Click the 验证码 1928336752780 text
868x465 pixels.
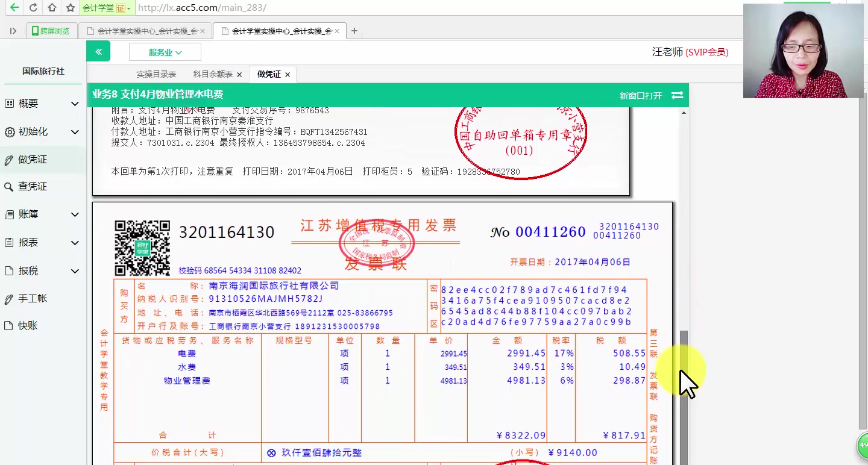point(471,172)
